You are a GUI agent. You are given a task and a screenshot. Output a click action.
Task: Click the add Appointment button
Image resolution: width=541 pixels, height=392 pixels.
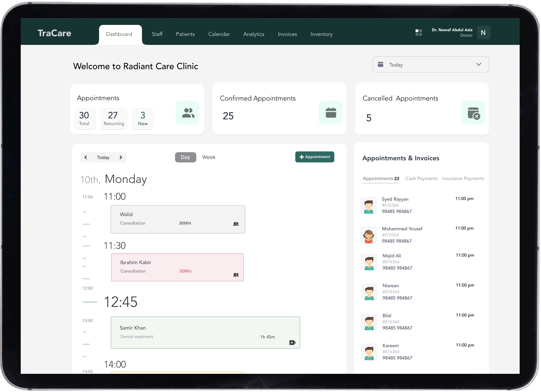[315, 157]
